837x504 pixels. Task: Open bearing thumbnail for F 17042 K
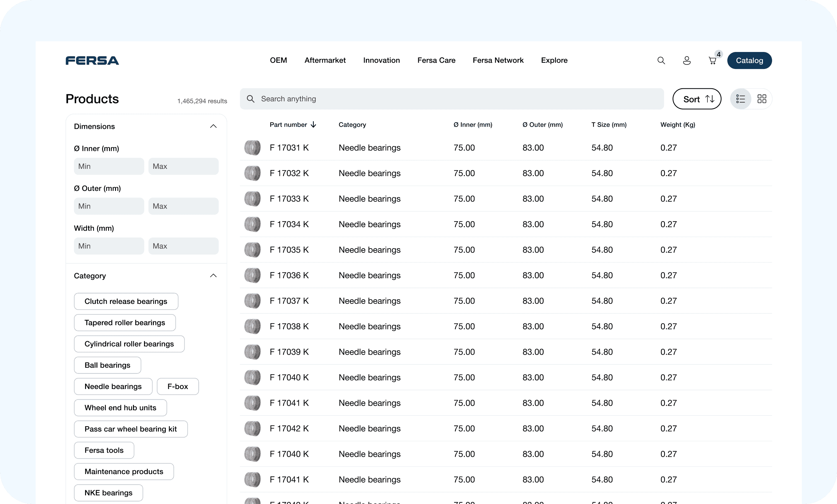252,429
